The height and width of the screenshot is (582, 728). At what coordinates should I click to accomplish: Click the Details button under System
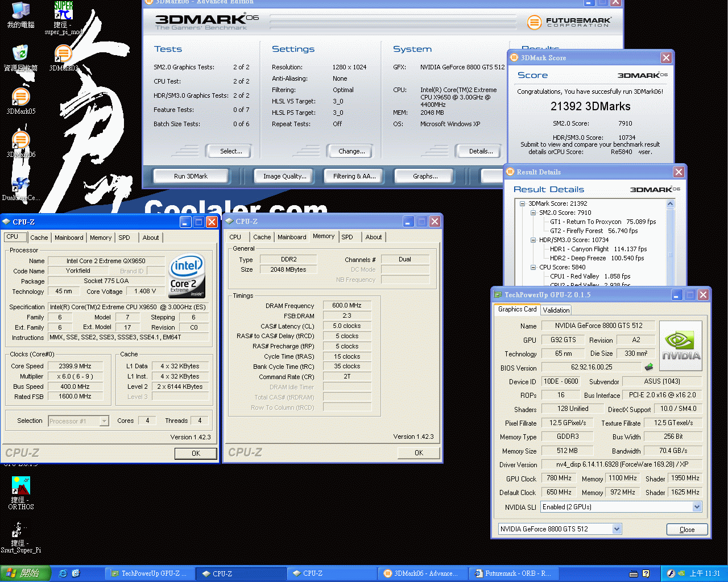coord(481,151)
